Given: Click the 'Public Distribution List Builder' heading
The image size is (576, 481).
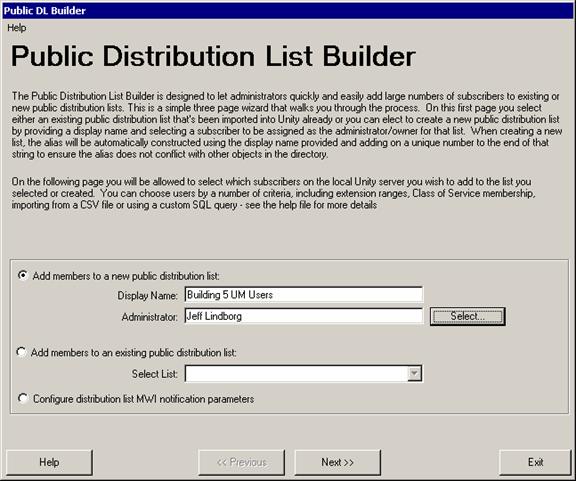Looking at the screenshot, I should point(213,56).
